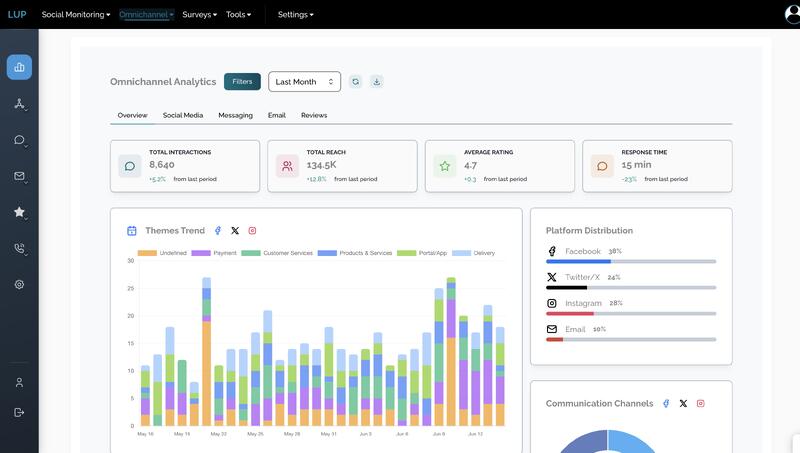Click the Instagram platform icon in distribution
The height and width of the screenshot is (453, 800).
coord(552,303)
